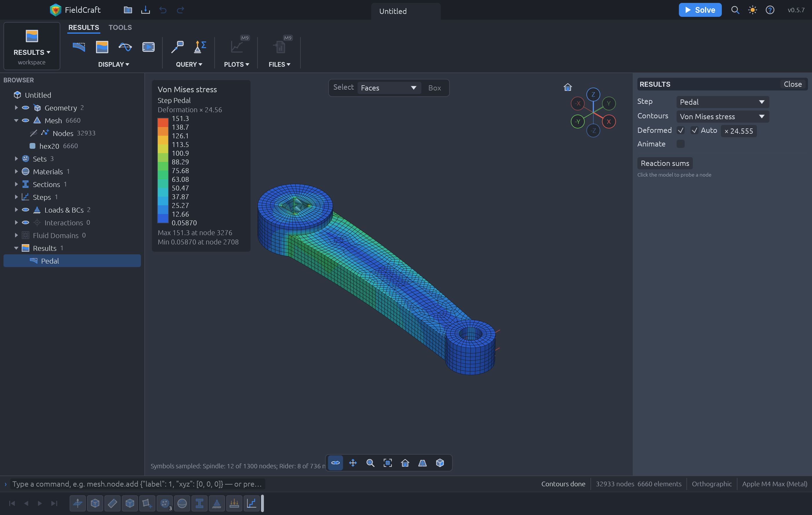This screenshot has width=812, height=515.
Task: Open the RESULTS workspace switcher
Action: click(x=32, y=46)
